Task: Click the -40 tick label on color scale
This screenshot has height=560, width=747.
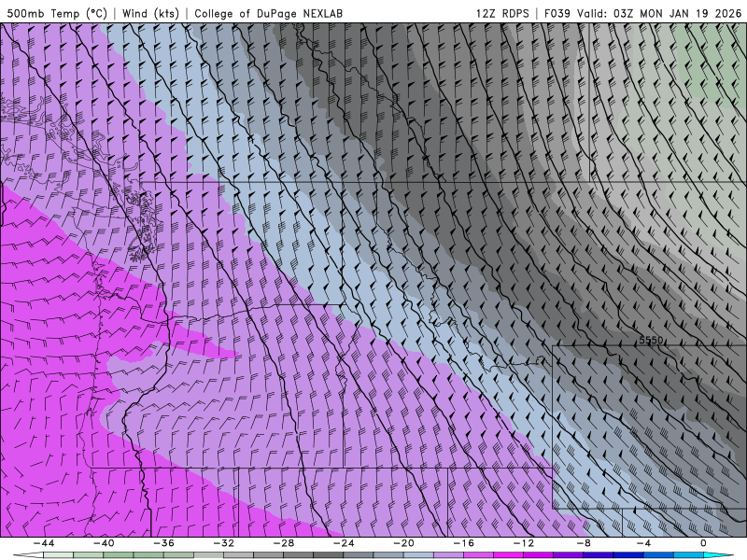Action: click(104, 543)
